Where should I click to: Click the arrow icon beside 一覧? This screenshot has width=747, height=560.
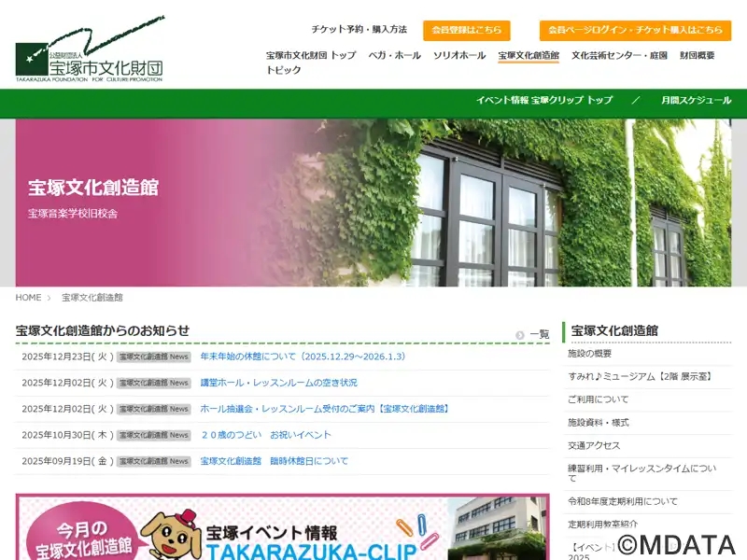(520, 335)
